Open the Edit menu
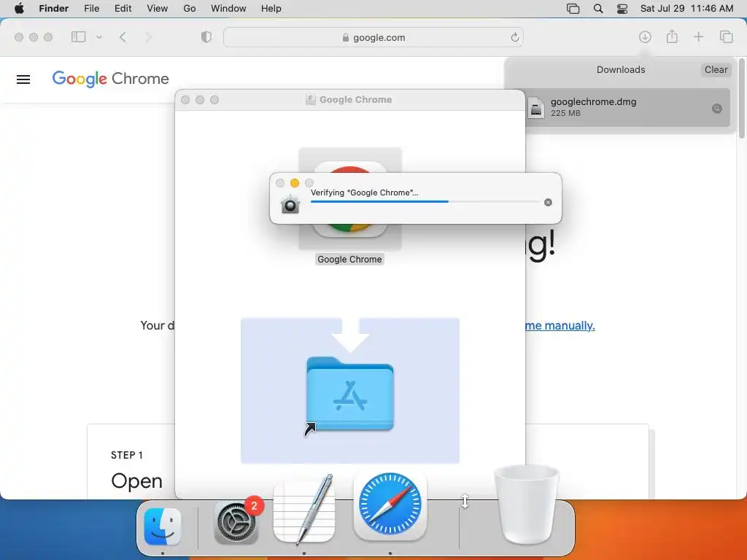 (x=123, y=9)
